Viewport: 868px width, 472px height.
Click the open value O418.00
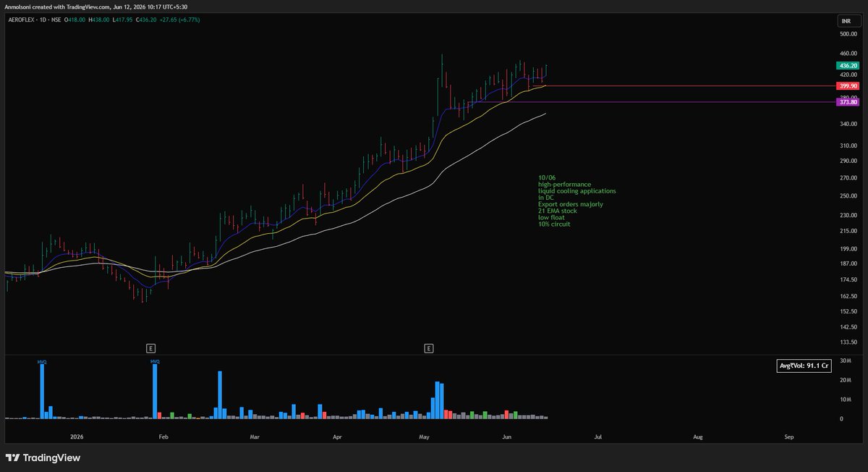(76, 20)
